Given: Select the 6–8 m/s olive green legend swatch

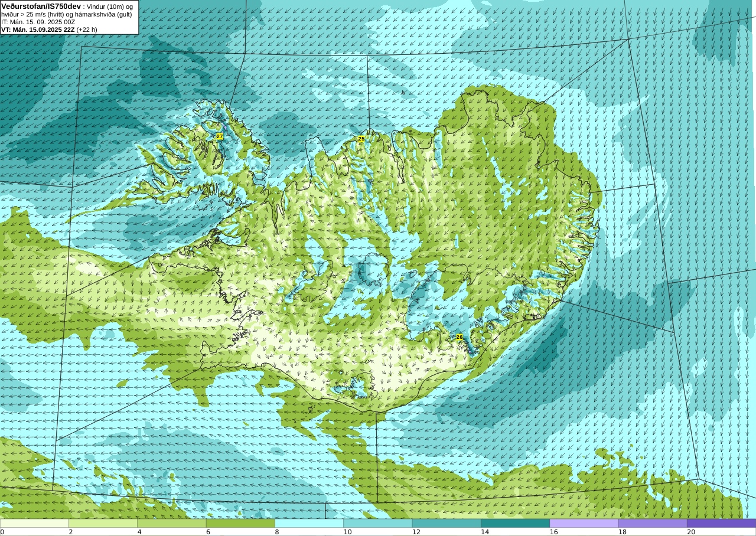Looking at the screenshot, I should point(240,523).
